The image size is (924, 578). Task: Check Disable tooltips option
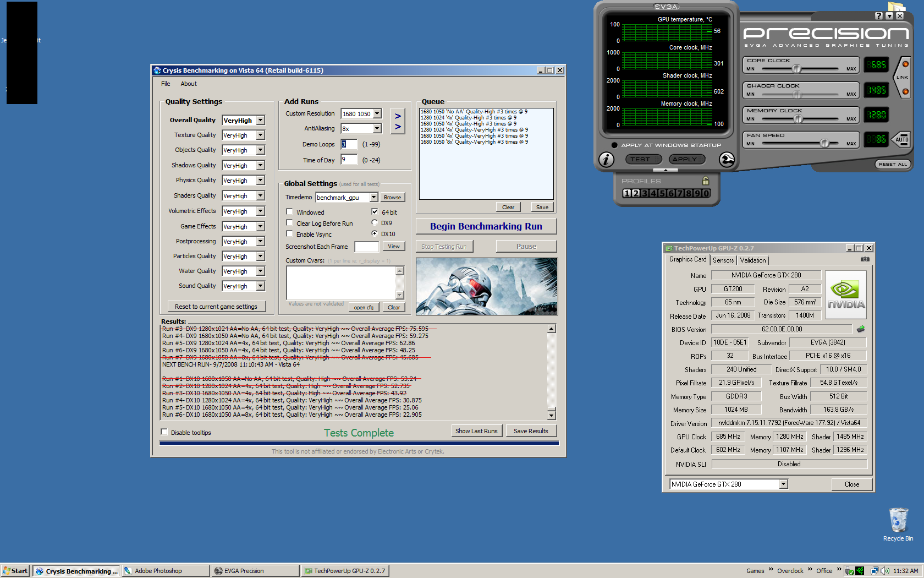pos(164,432)
